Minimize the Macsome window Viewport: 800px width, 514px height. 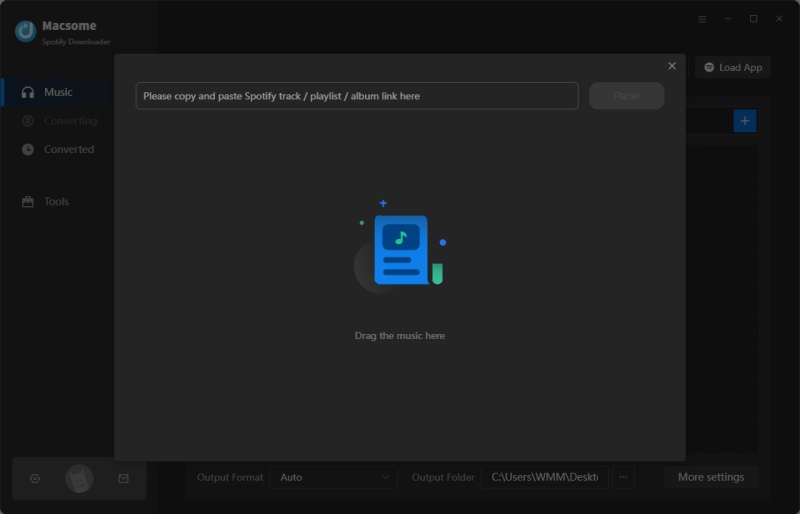click(728, 19)
